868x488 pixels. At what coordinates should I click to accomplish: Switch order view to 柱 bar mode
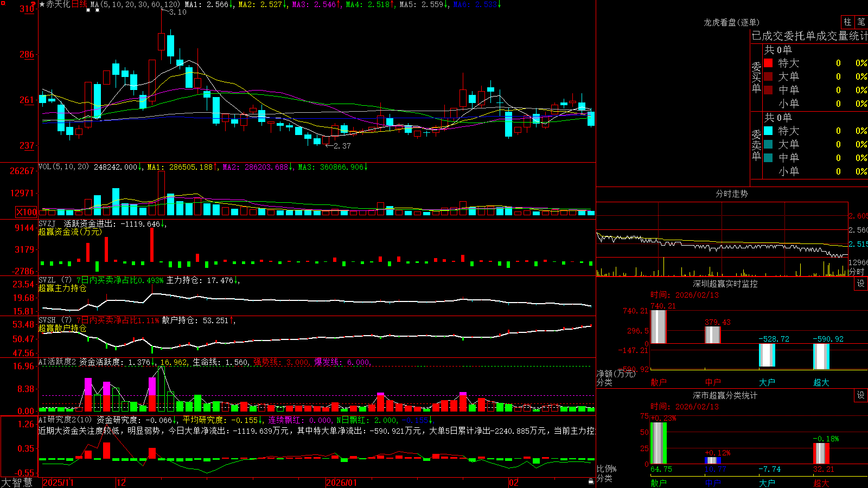pyautogui.click(x=847, y=22)
